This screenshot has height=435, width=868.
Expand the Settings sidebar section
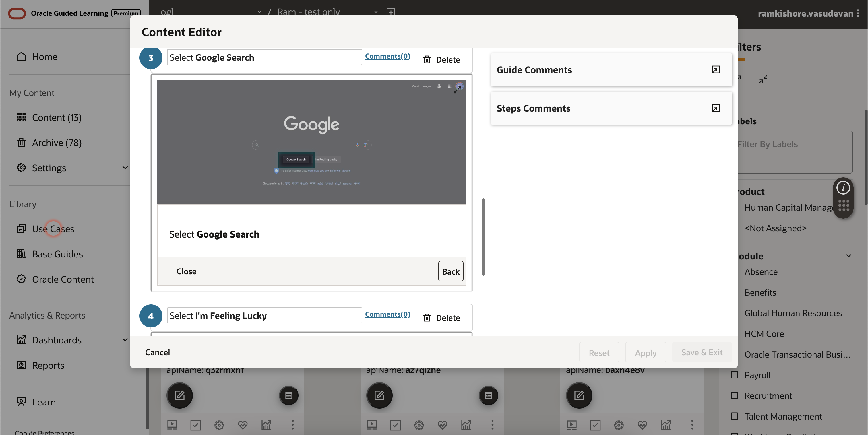pos(125,168)
